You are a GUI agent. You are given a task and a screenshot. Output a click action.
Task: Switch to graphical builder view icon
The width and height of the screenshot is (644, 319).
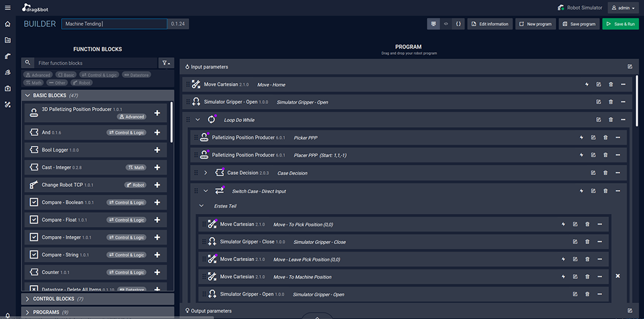tap(433, 24)
